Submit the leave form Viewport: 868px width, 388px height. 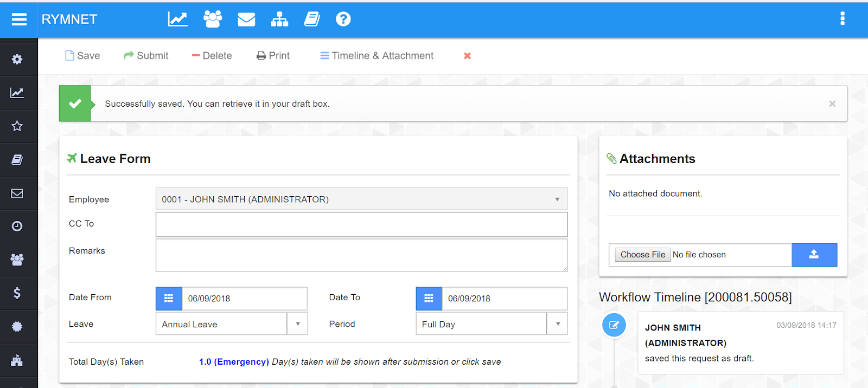[146, 56]
